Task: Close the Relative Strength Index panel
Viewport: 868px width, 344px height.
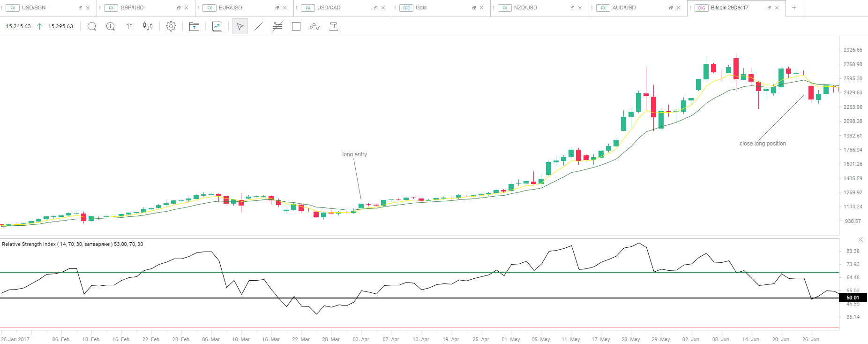Action: (x=861, y=240)
